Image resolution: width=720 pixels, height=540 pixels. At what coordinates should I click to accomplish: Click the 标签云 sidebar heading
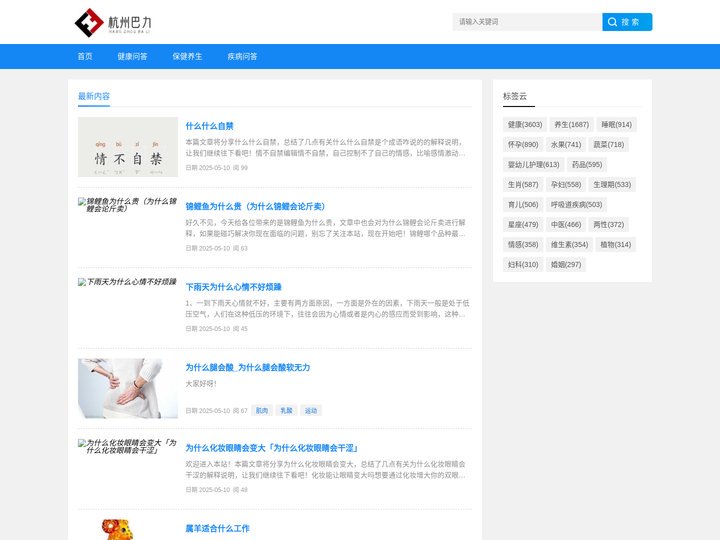(515, 96)
